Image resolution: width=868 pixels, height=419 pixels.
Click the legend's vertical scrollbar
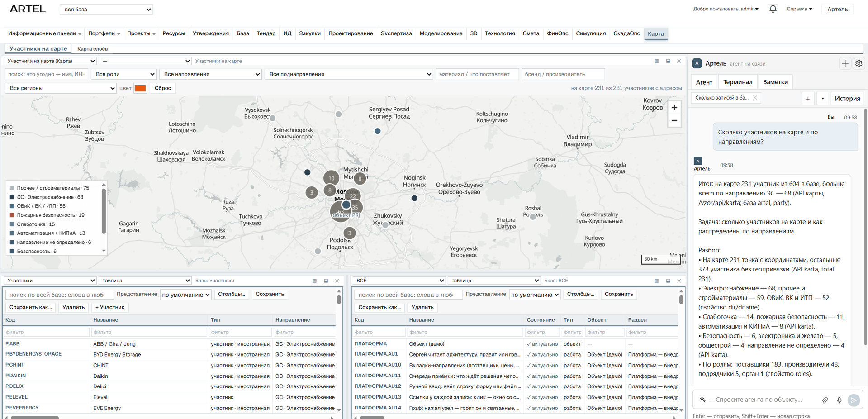coord(104,211)
